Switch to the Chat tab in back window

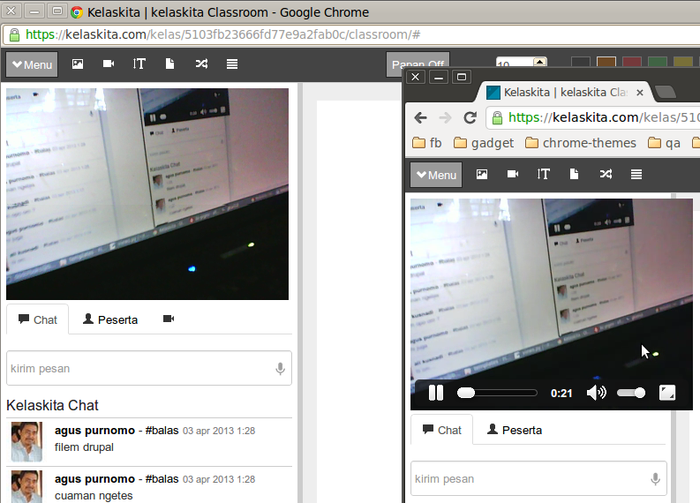38,320
